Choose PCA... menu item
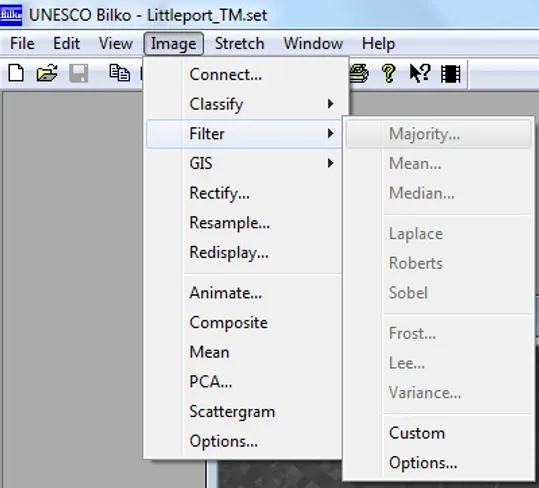The image size is (539, 488). (x=244, y=382)
